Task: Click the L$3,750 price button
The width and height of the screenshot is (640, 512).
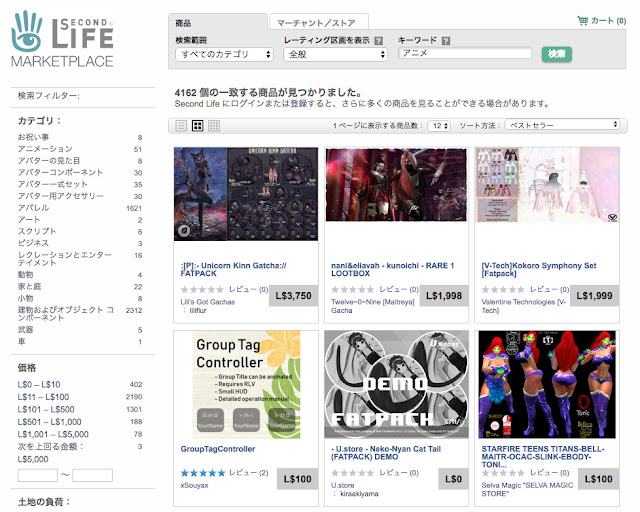Action: click(293, 295)
